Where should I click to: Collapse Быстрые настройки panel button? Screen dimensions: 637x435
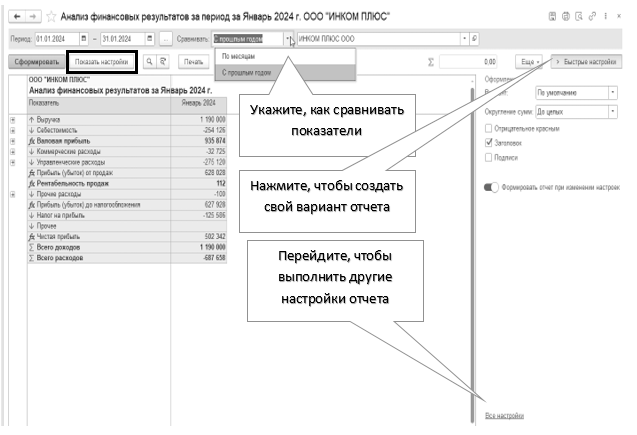coord(586,62)
